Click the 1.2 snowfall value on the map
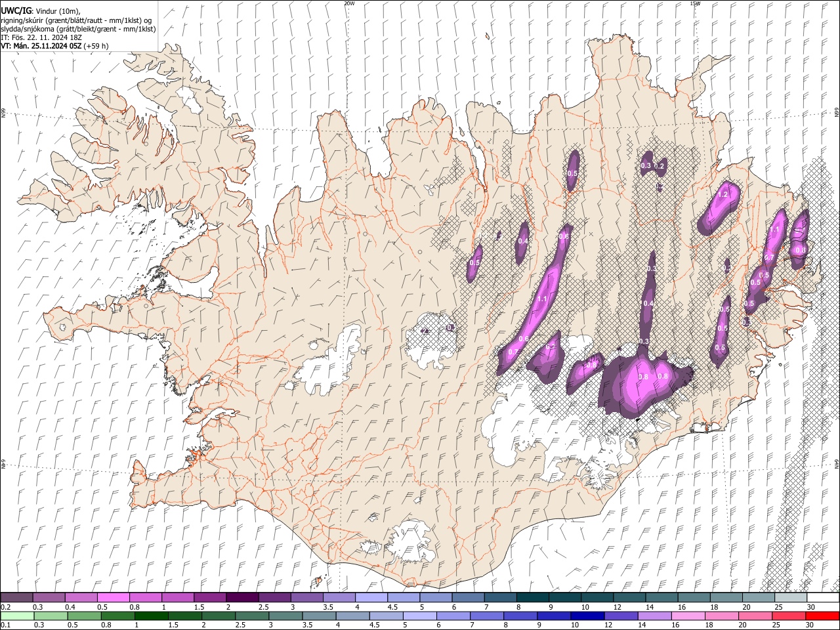This screenshot has width=840, height=630. [724, 195]
